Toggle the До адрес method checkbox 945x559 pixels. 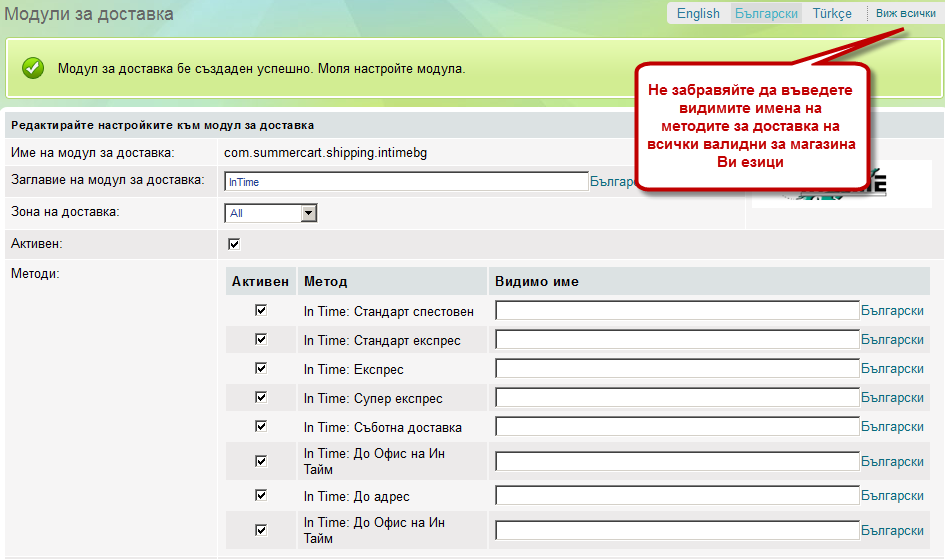point(261,495)
